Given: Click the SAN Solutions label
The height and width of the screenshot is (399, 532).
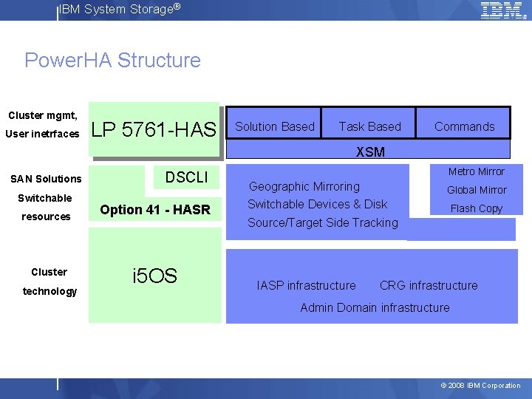Looking at the screenshot, I should pyautogui.click(x=46, y=179).
